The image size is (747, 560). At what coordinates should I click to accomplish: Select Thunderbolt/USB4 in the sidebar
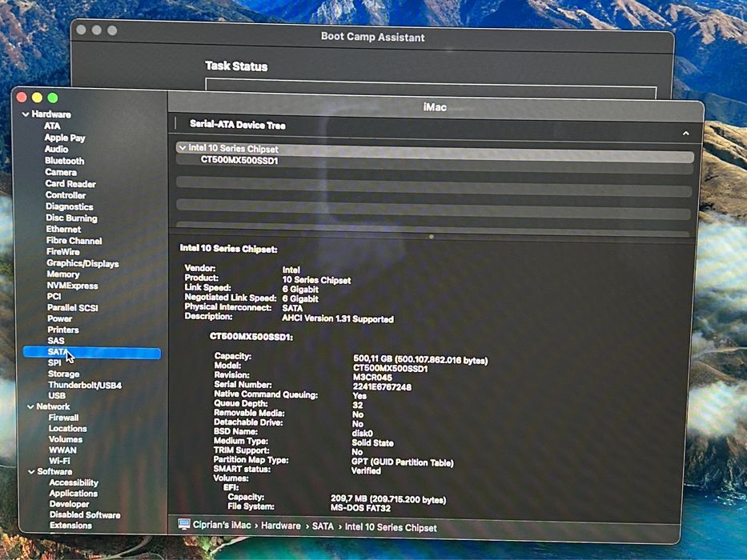(85, 386)
